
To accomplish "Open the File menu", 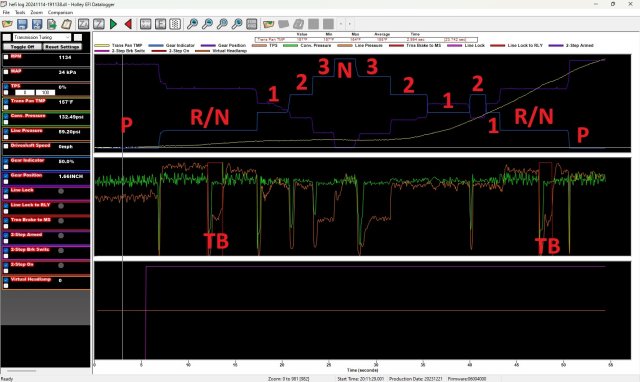I will (6, 12).
